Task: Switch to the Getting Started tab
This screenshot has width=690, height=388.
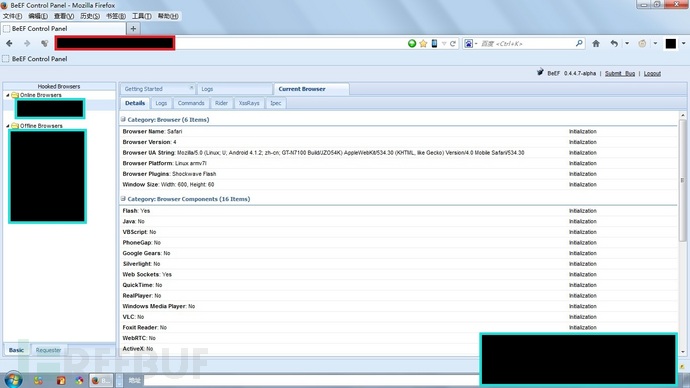Action: click(158, 89)
